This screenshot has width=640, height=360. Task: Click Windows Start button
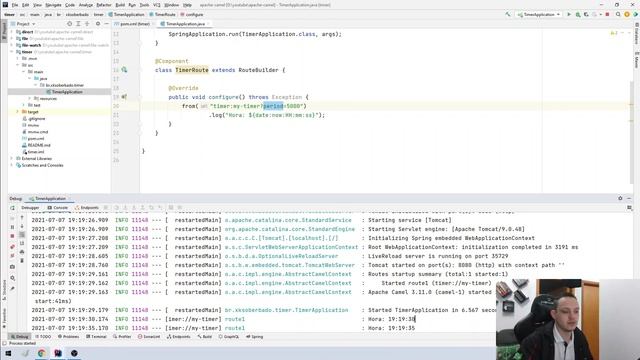[x=8, y=353]
